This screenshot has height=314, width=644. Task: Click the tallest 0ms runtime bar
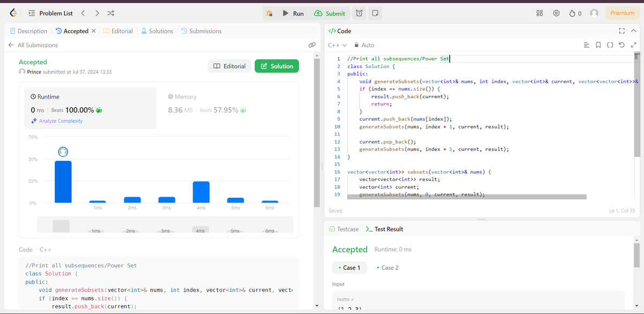[63, 182]
